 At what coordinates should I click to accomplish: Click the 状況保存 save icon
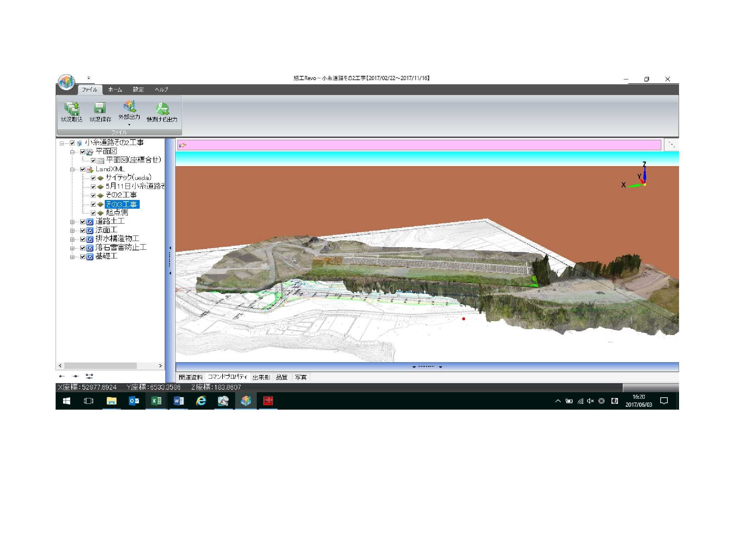tap(100, 109)
